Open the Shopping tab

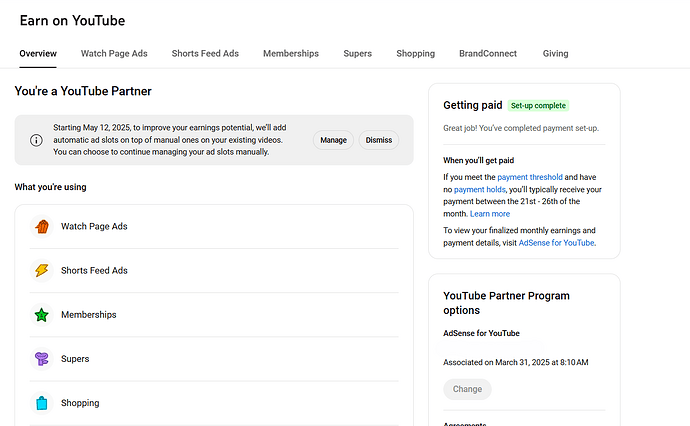(415, 54)
